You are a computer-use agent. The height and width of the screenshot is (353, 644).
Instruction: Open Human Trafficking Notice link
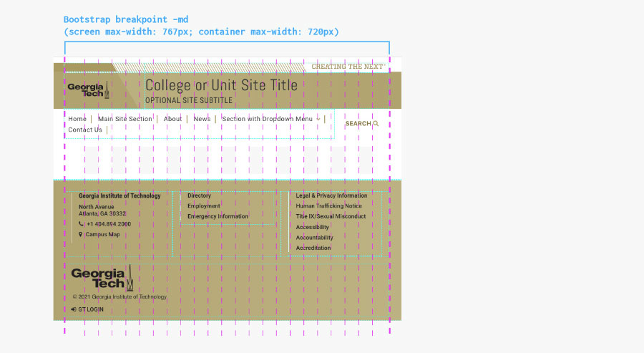click(x=329, y=206)
